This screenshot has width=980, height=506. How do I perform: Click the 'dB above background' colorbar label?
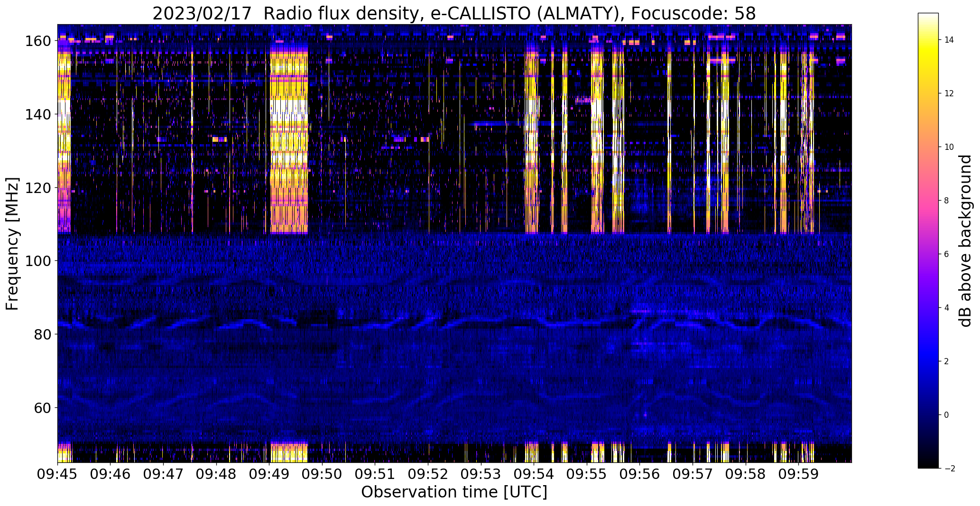[x=965, y=240]
